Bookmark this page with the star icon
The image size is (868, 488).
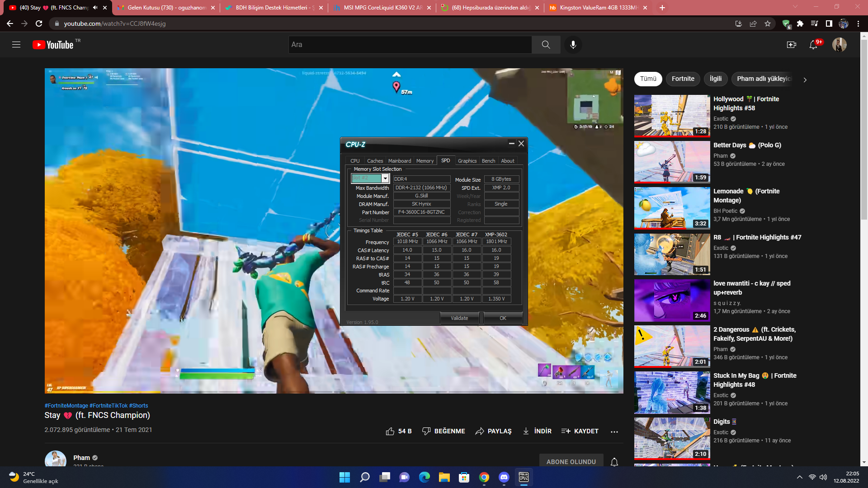(x=768, y=23)
